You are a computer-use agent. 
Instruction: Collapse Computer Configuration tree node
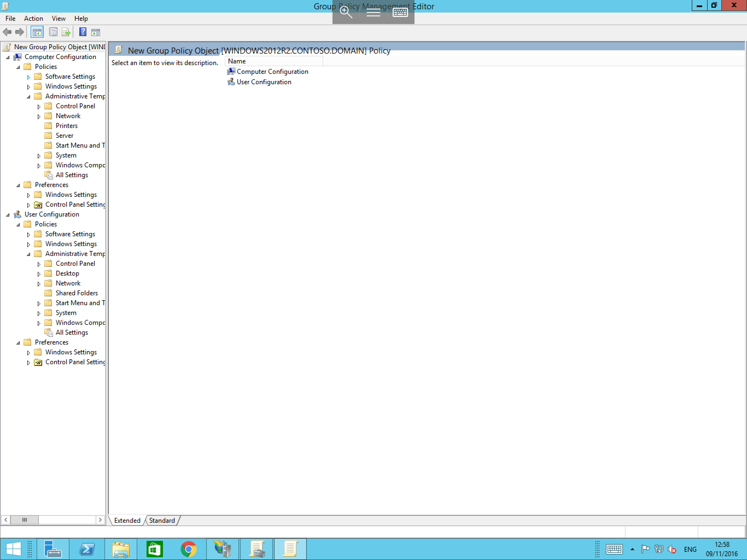click(8, 57)
